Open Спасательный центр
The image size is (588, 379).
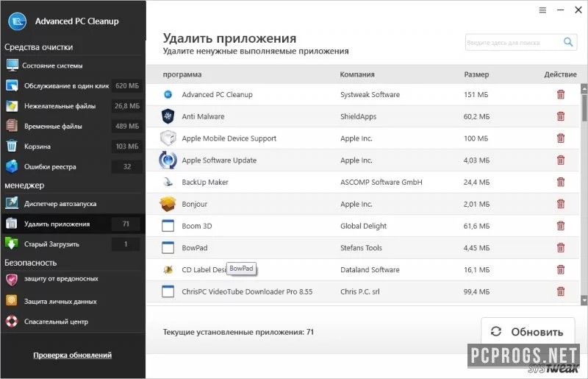(73, 322)
